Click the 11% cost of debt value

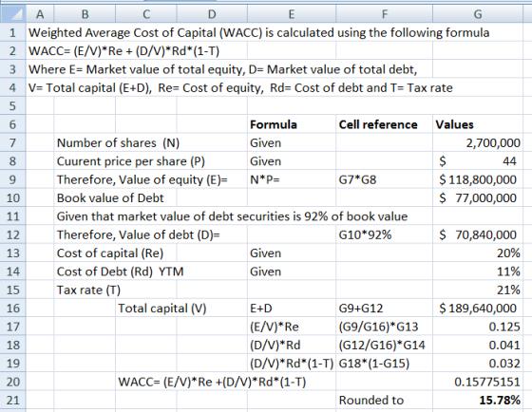tap(508, 272)
